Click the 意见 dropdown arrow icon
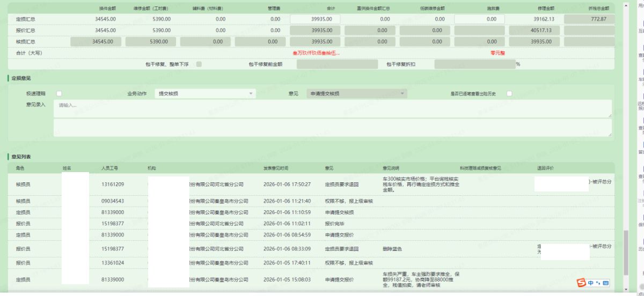Viewport: 644px width, 296px height. (402, 93)
